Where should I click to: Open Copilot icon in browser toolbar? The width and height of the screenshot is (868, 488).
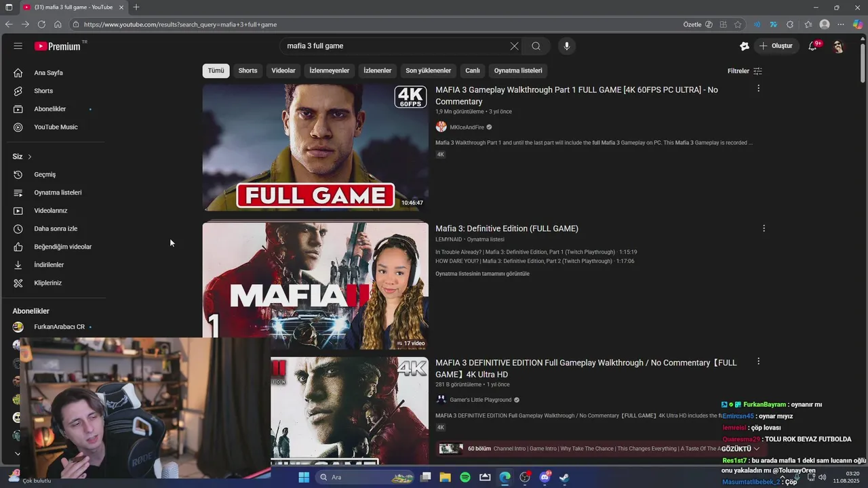(x=858, y=24)
